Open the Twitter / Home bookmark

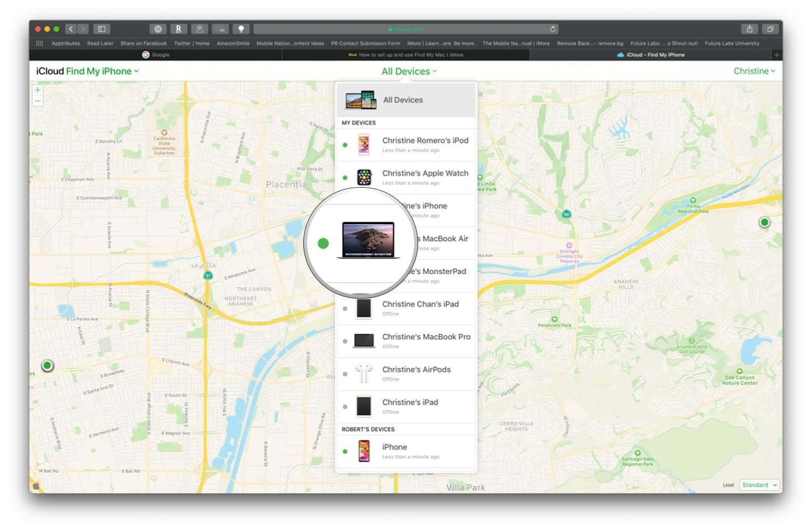(192, 43)
